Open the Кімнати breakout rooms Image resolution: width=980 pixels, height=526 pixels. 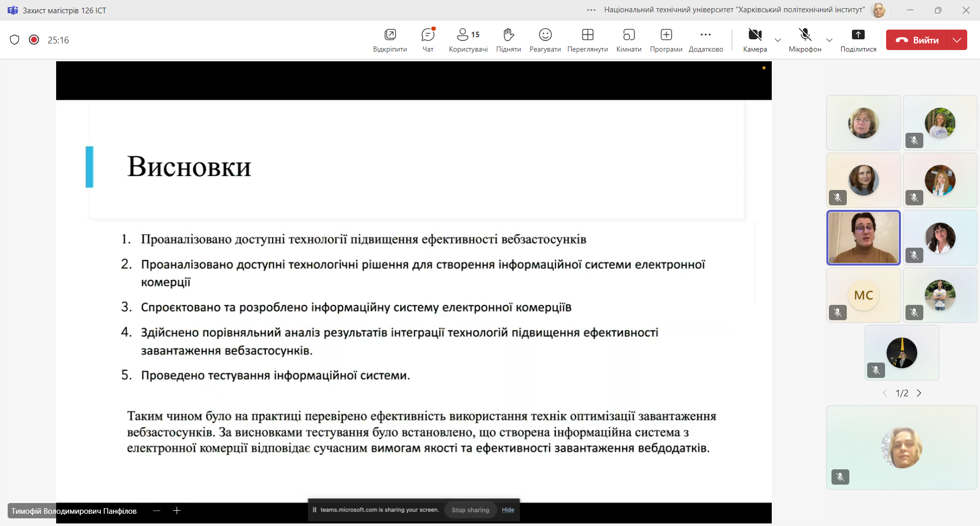click(629, 40)
